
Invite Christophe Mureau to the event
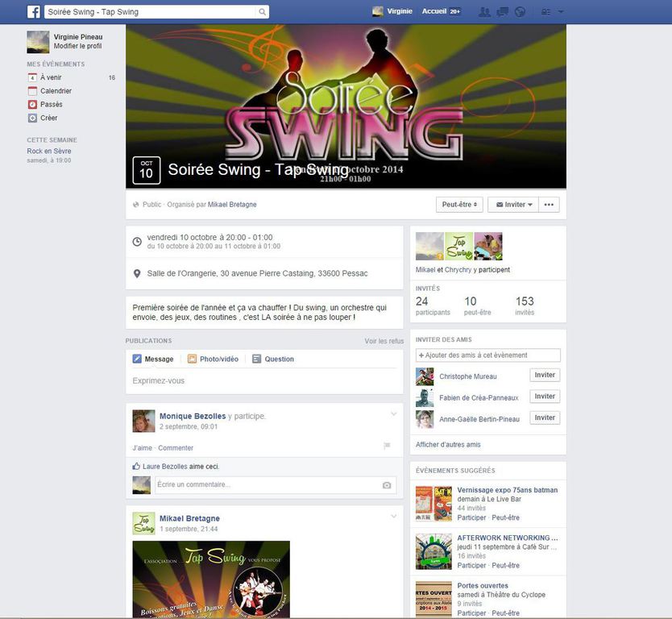pyautogui.click(x=545, y=376)
